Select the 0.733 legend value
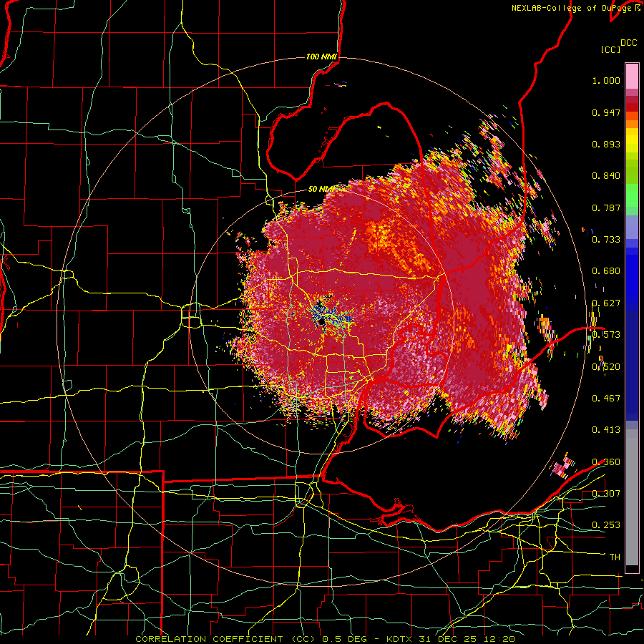 [x=606, y=240]
